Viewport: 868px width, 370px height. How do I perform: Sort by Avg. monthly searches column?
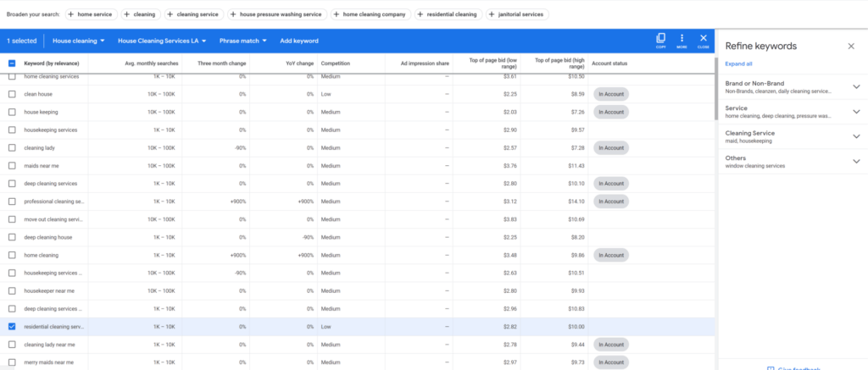point(150,64)
